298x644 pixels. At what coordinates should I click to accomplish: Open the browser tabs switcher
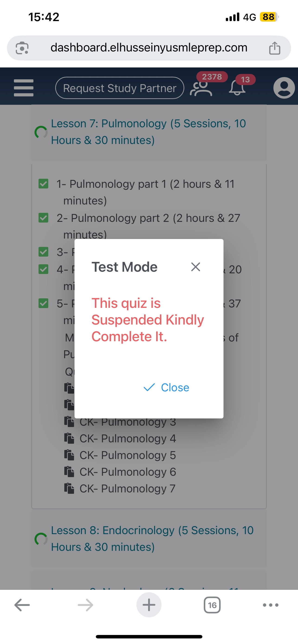[x=212, y=605]
